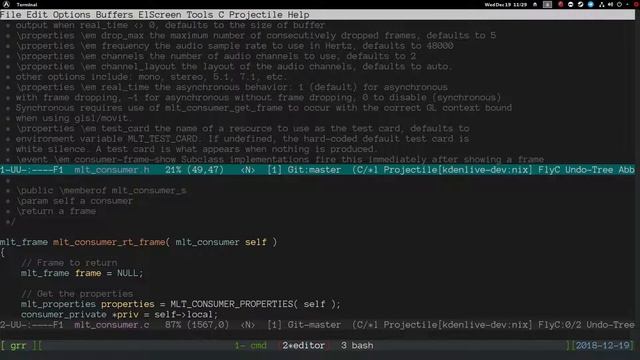Image resolution: width=640 pixels, height=360 pixels.
Task: Click Undo-Tree in the upper mode line
Action: pyautogui.click(x=589, y=170)
